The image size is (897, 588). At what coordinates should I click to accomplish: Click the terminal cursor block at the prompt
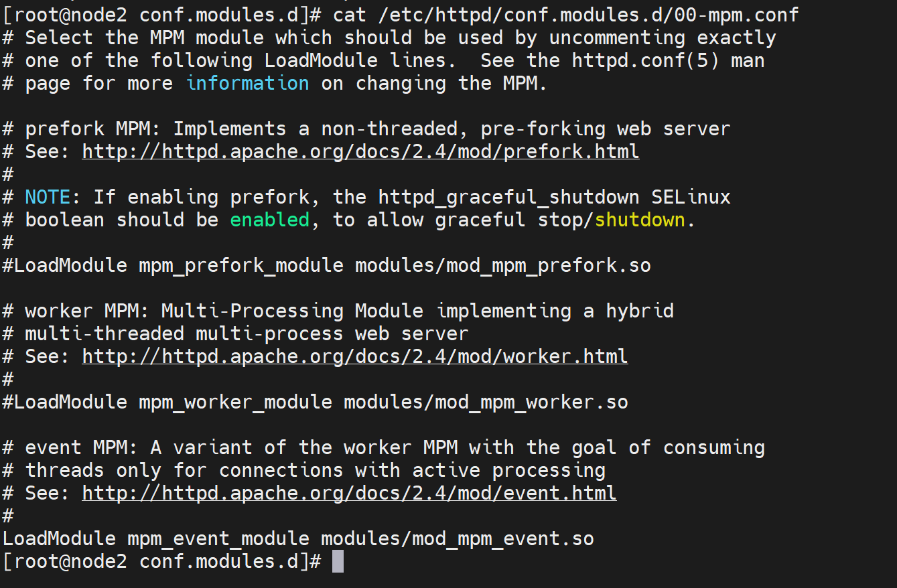tap(338, 561)
